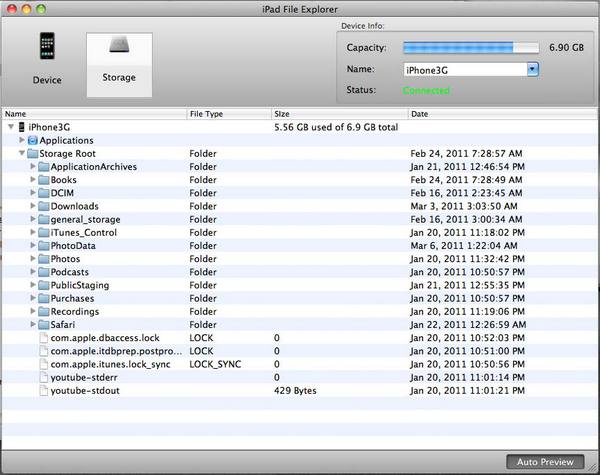Click the Connected status text
Viewport: 600px width, 475px height.
pos(426,91)
